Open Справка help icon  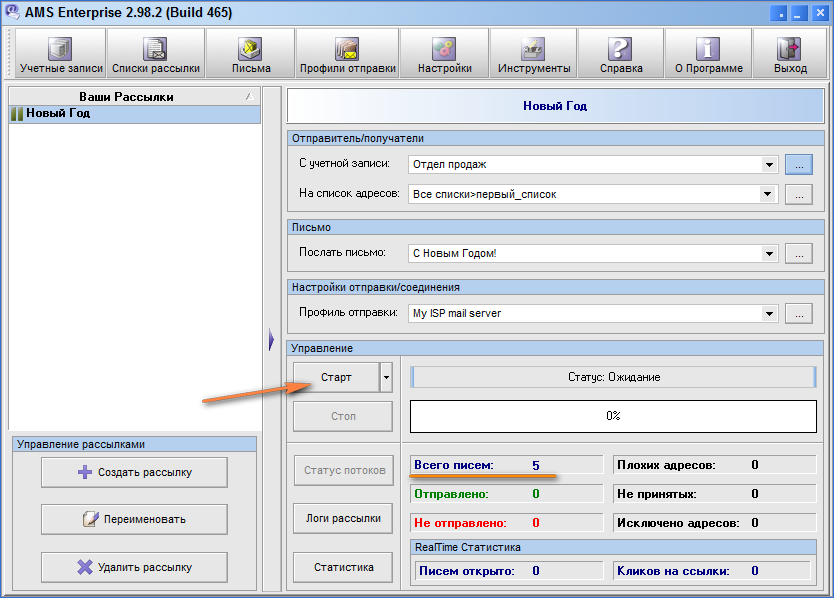click(x=621, y=54)
